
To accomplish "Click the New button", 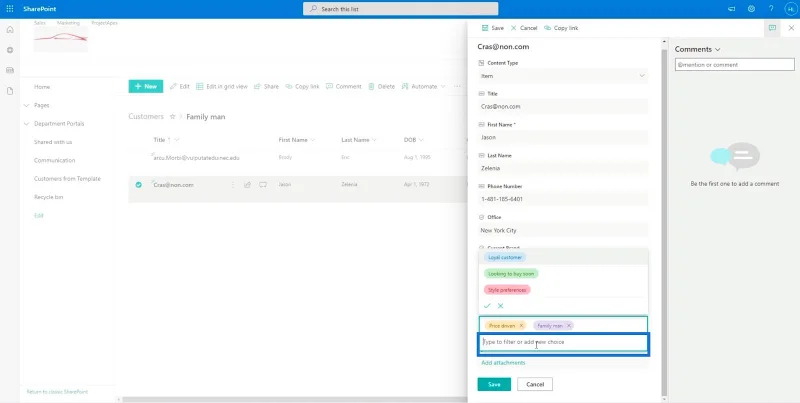I will pyautogui.click(x=146, y=86).
